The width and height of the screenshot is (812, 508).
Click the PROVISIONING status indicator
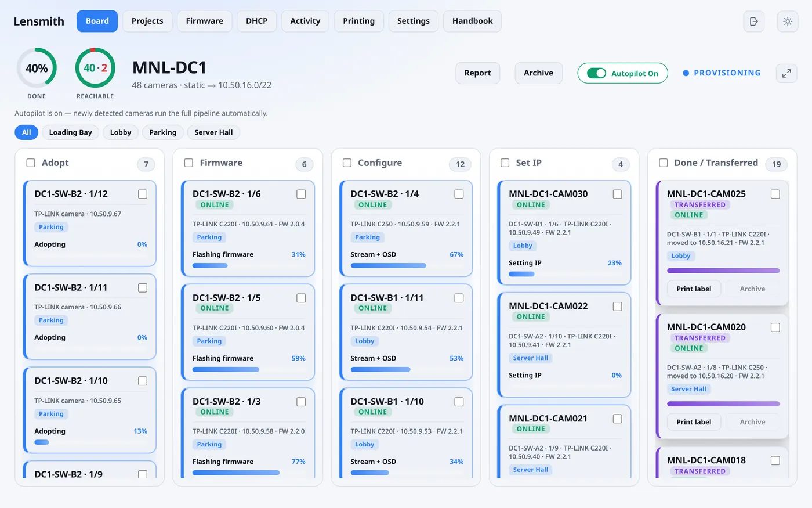pyautogui.click(x=722, y=73)
